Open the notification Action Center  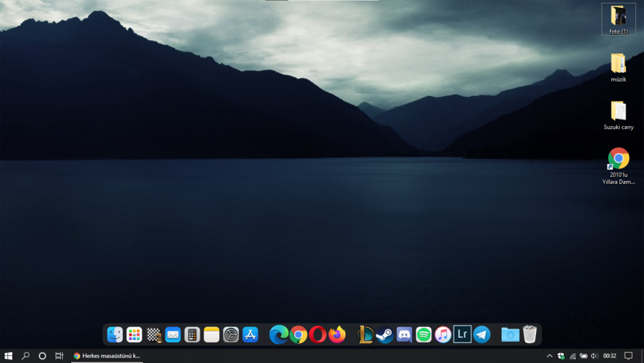tap(628, 356)
